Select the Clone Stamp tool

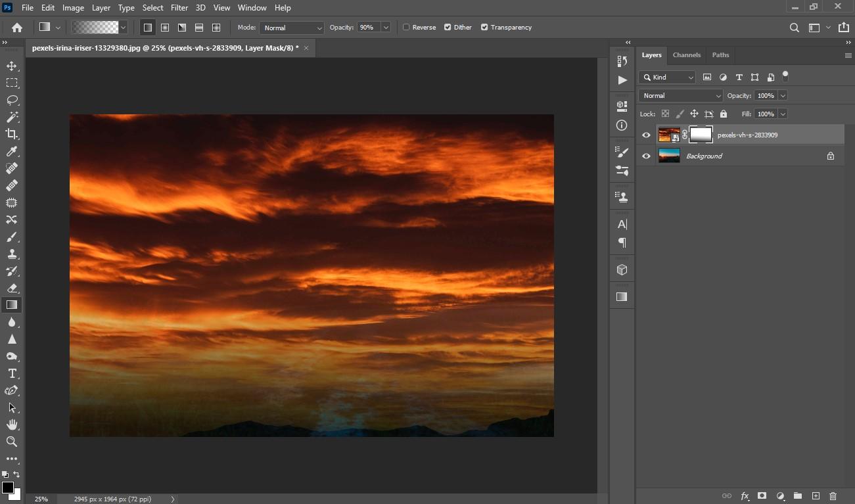pyautogui.click(x=12, y=254)
